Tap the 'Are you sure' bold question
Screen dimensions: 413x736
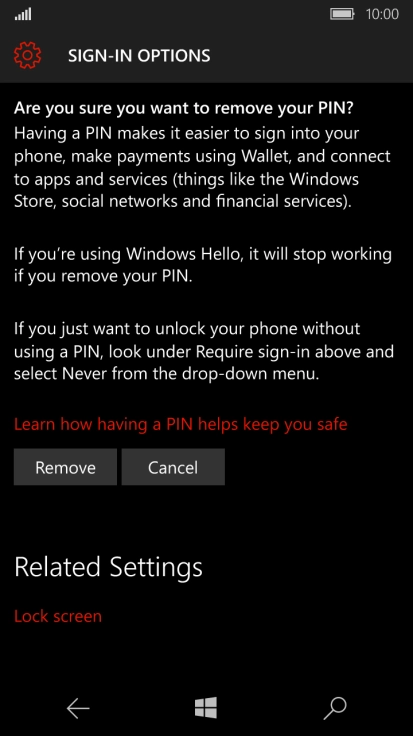coord(184,108)
